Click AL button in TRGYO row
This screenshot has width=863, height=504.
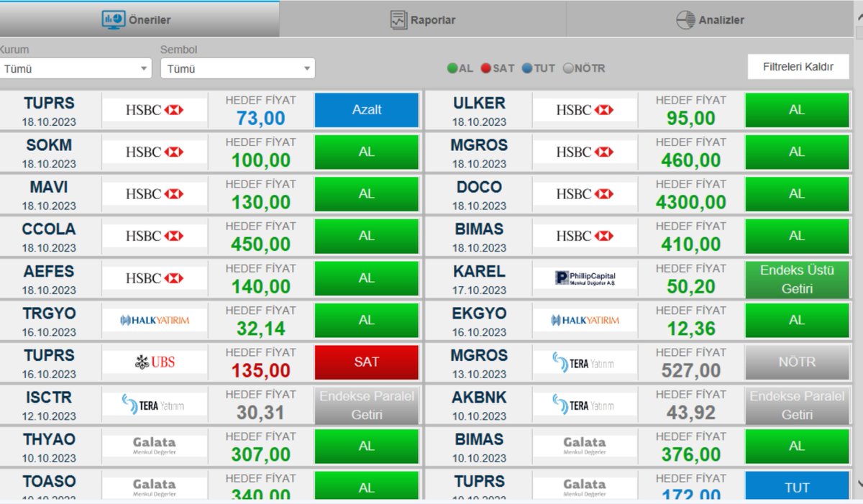point(367,320)
